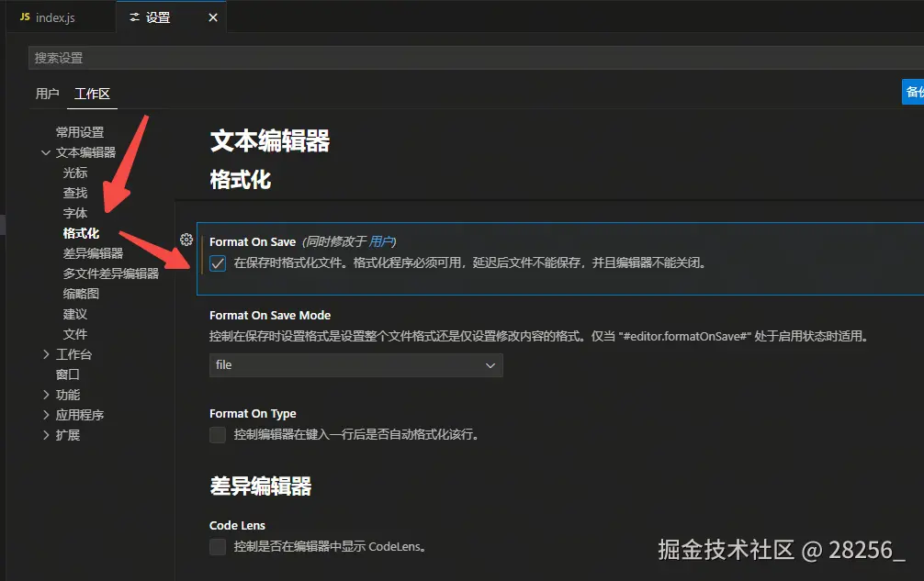Select 格式化 in the settings tree
Image resolution: width=924 pixels, height=581 pixels.
click(x=81, y=233)
